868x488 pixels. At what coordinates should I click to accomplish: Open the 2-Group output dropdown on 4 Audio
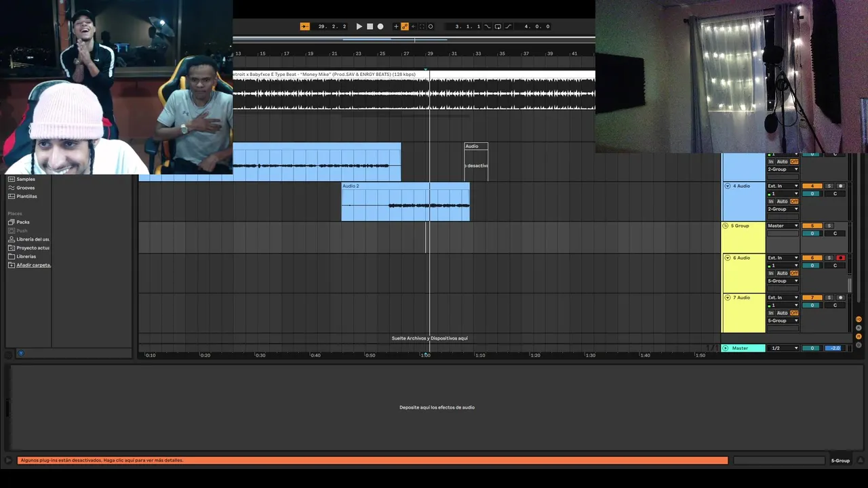click(x=783, y=209)
